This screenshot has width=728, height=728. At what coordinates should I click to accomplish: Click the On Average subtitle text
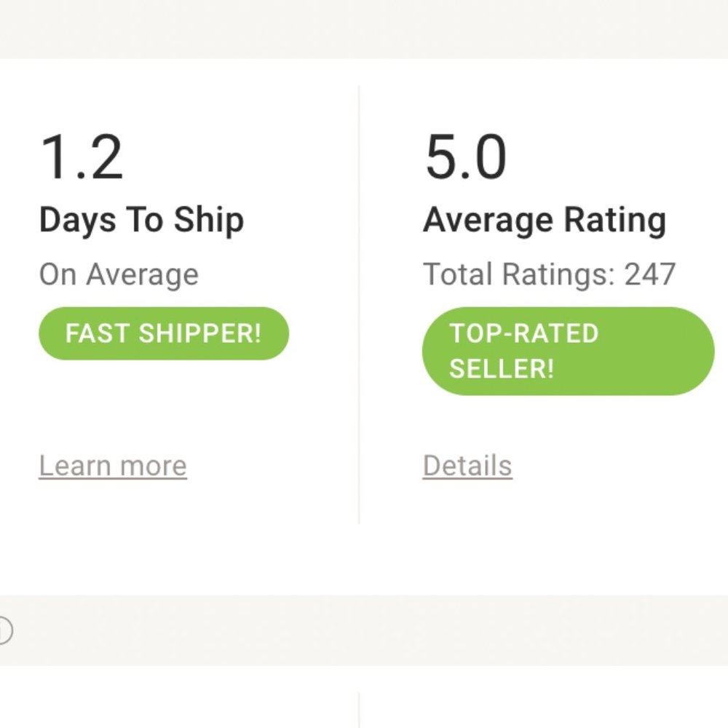(119, 274)
